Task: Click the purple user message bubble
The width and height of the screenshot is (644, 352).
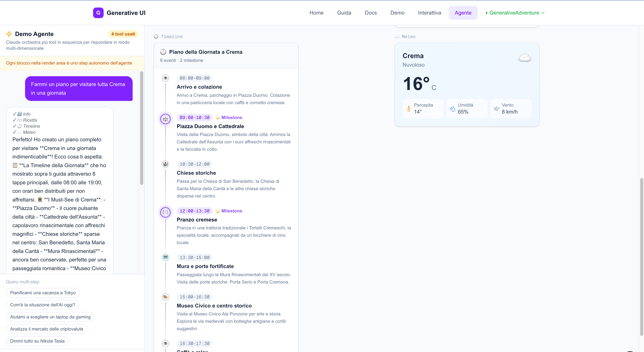Action: pos(79,89)
